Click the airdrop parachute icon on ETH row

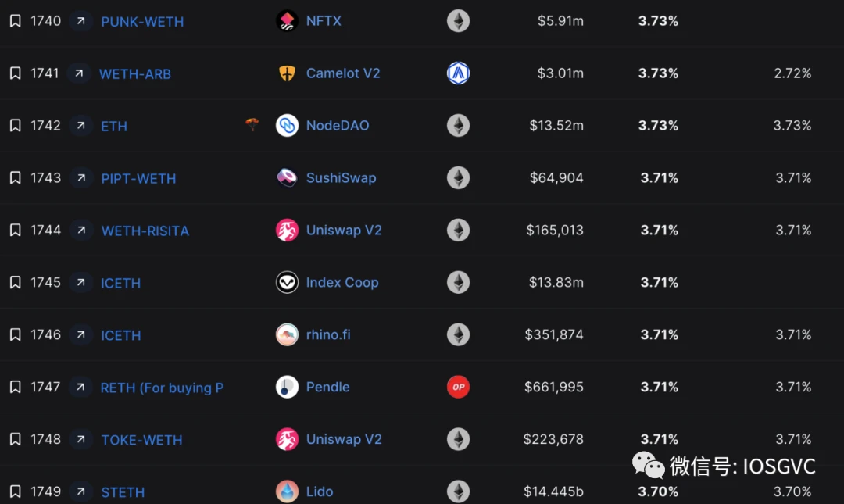pyautogui.click(x=252, y=124)
